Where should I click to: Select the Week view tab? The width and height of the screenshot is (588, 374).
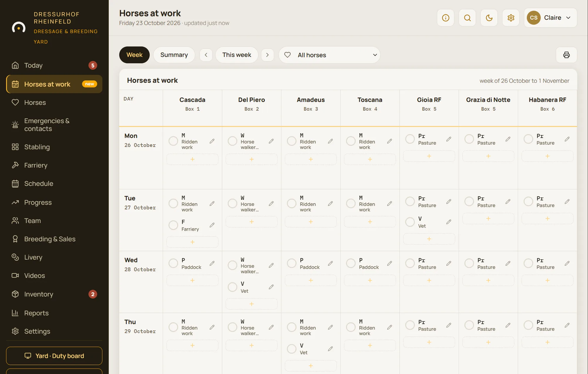pyautogui.click(x=134, y=55)
